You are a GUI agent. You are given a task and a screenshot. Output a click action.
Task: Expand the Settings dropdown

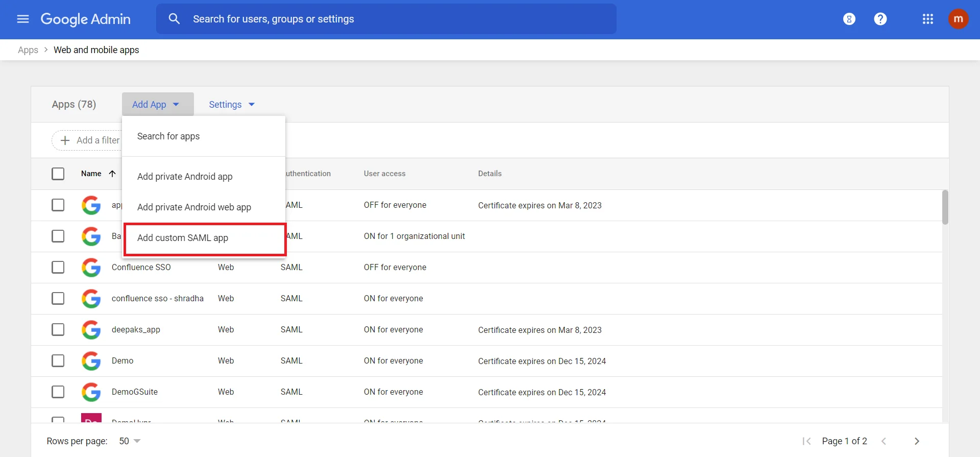point(231,105)
